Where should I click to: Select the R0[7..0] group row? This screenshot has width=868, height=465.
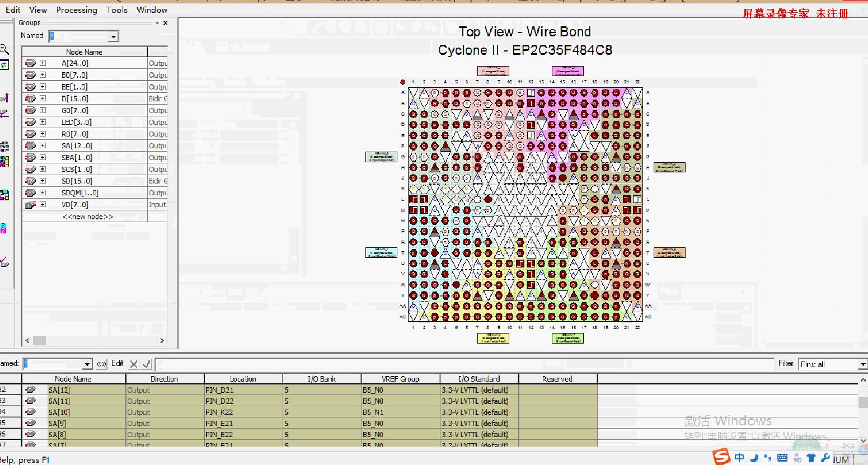click(95, 134)
